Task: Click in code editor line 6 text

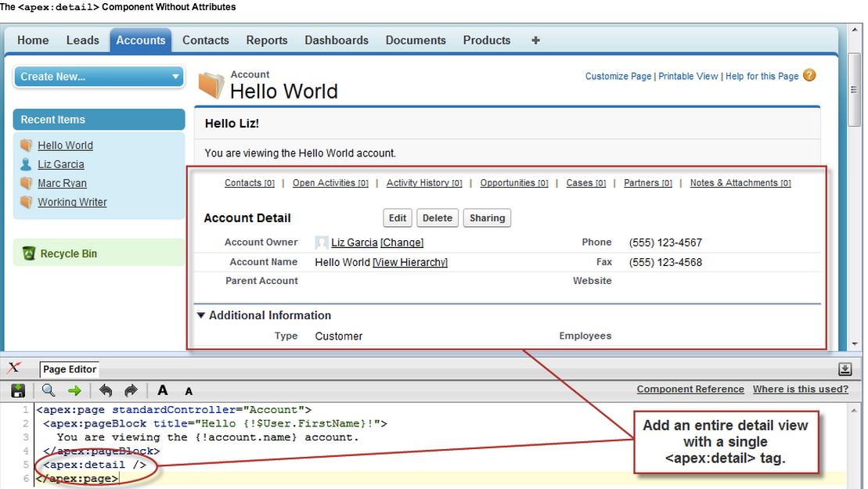Action: (x=77, y=479)
